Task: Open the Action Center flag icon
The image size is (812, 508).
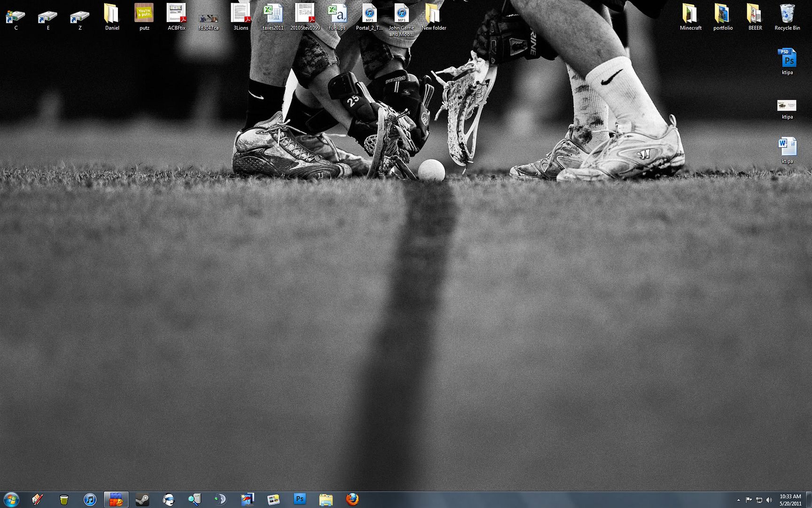Action: [749, 500]
